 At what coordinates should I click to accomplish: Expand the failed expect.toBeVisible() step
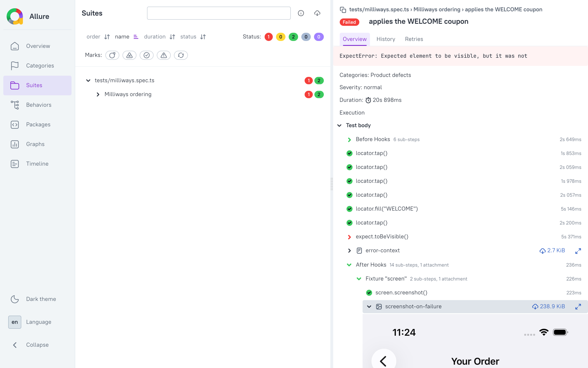(349, 237)
